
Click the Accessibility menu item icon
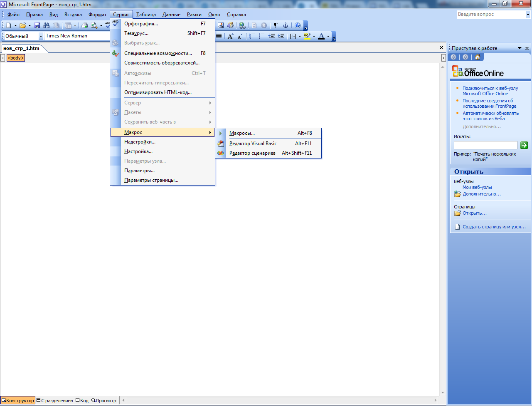coord(116,53)
